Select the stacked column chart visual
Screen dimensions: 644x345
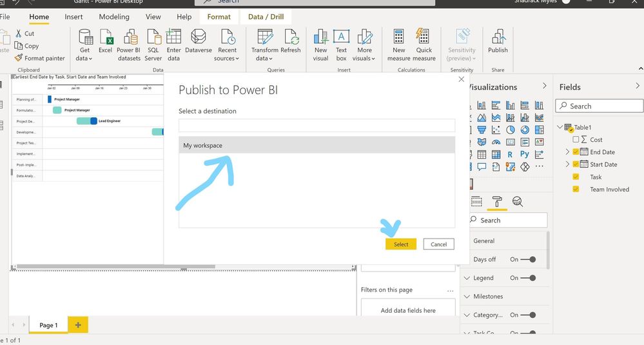482,106
